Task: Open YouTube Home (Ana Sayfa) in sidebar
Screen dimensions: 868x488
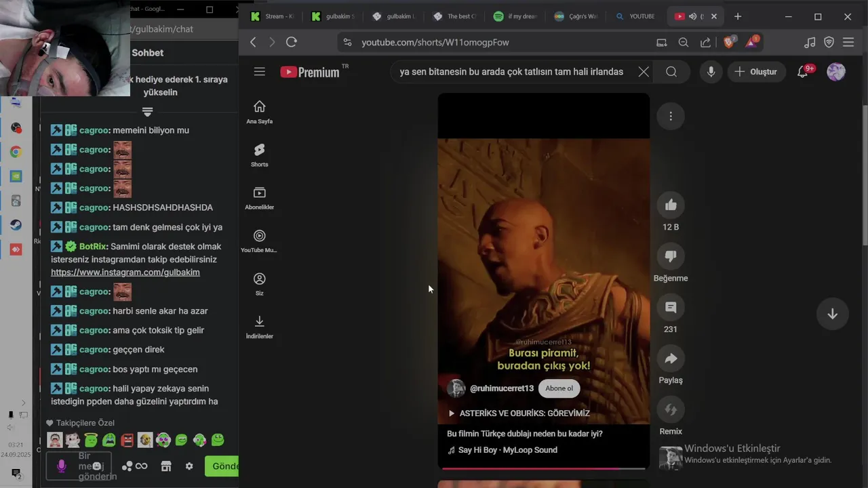Action: pos(259,113)
